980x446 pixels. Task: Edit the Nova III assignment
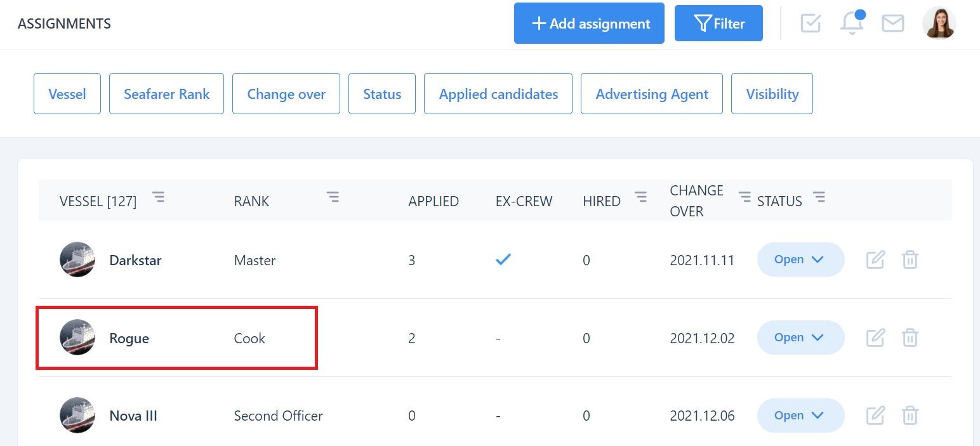coord(875,416)
